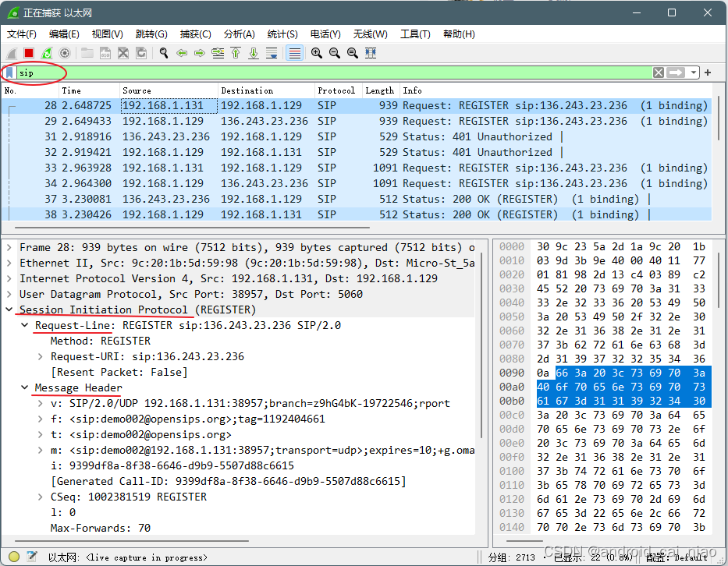
Task: Expand the v: SIP/2.0/UDP Via header
Action: [x=41, y=404]
